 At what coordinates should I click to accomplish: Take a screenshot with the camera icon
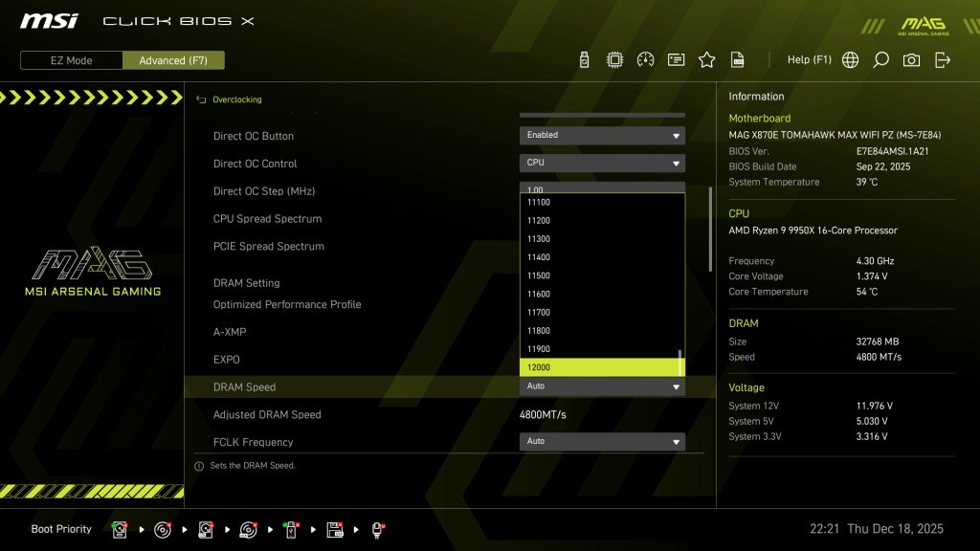(911, 60)
